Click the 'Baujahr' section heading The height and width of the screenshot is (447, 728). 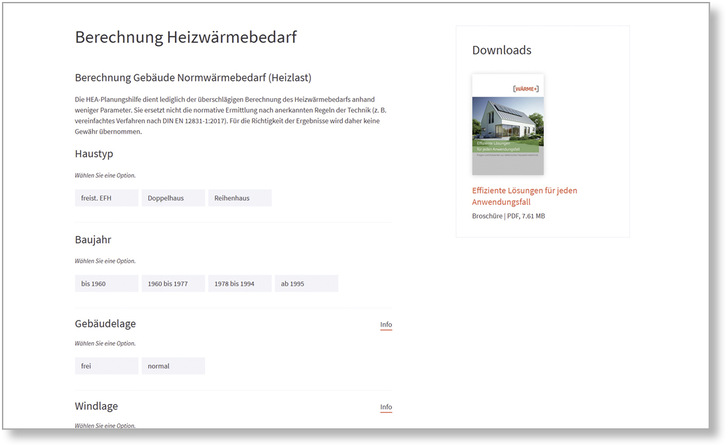coord(94,240)
